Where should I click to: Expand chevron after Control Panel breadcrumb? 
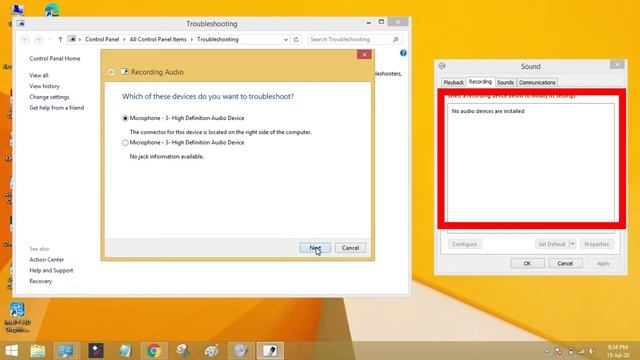[x=124, y=40]
